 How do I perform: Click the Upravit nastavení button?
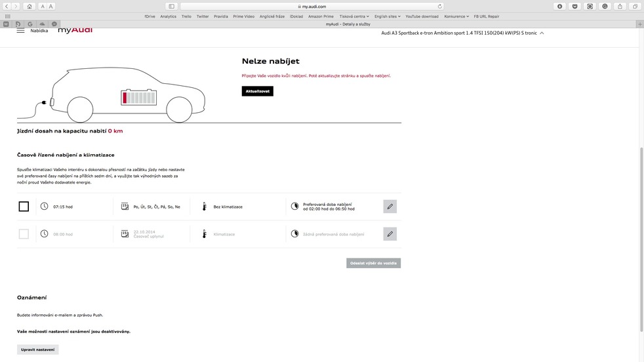coord(37,350)
